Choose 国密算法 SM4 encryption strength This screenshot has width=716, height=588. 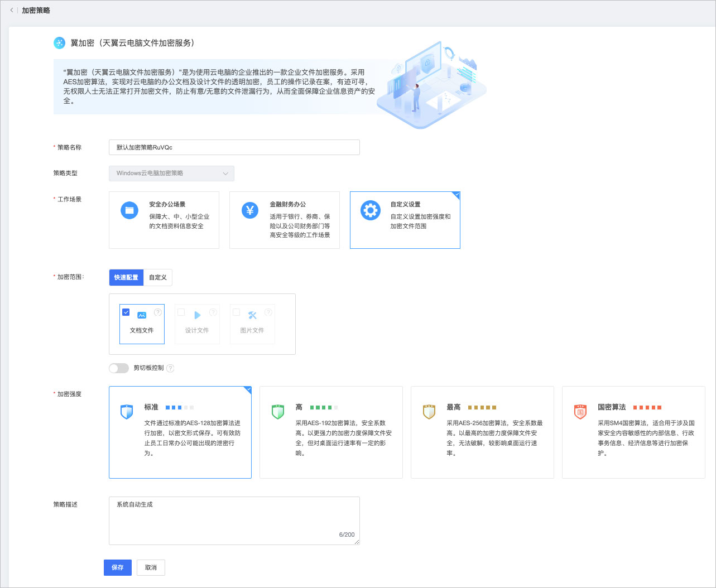[x=633, y=432]
